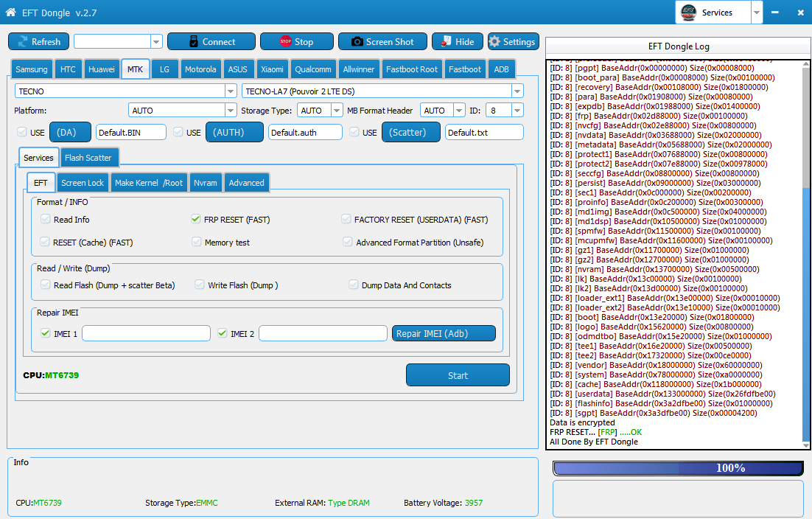Click the USB icon on Connect
This screenshot has height=519, width=812.
click(x=194, y=42)
